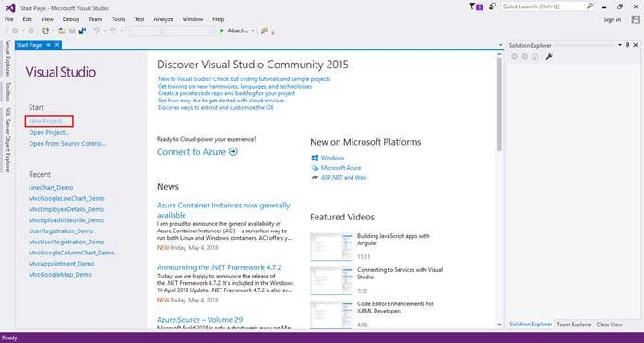Toggle the pin on Start Page tab

(x=48, y=45)
